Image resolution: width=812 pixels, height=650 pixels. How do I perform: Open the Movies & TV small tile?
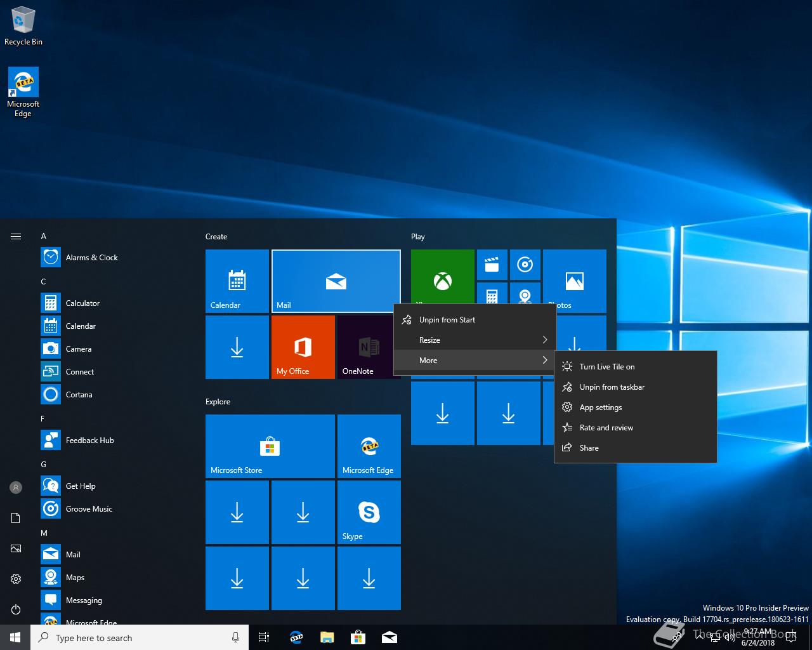(492, 265)
